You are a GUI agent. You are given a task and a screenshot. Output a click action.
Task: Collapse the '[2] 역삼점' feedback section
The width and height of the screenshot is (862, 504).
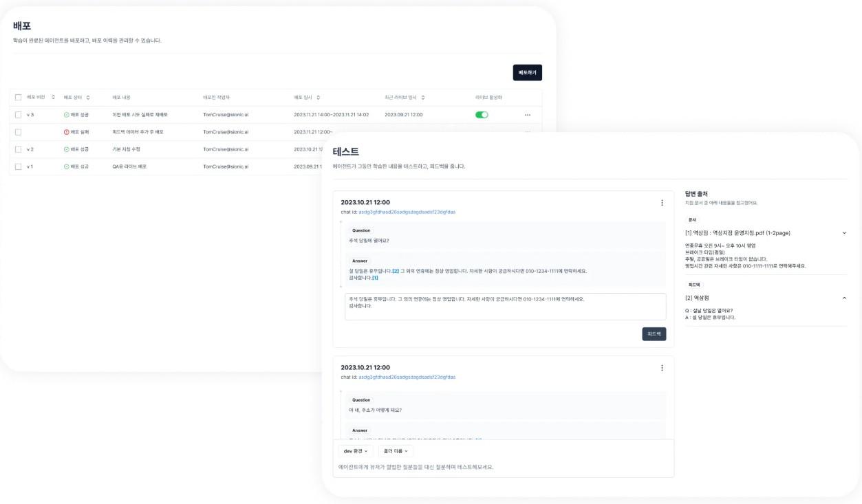844,298
